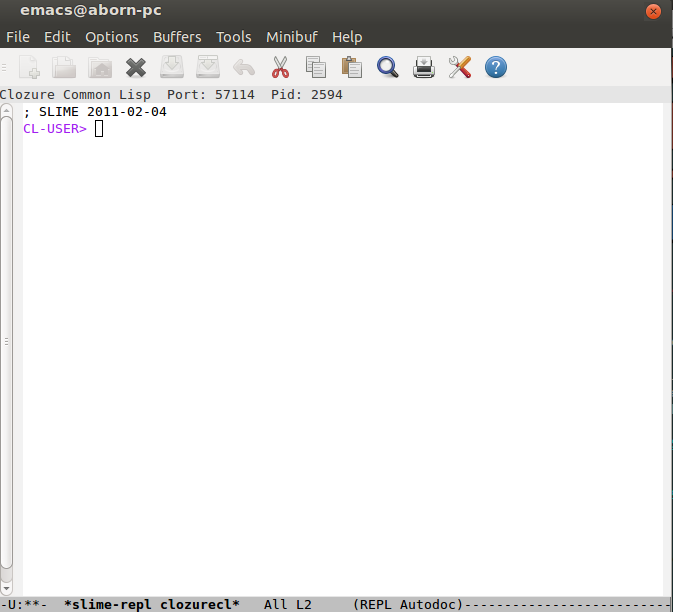Click the Open File folder icon

[x=65, y=68]
